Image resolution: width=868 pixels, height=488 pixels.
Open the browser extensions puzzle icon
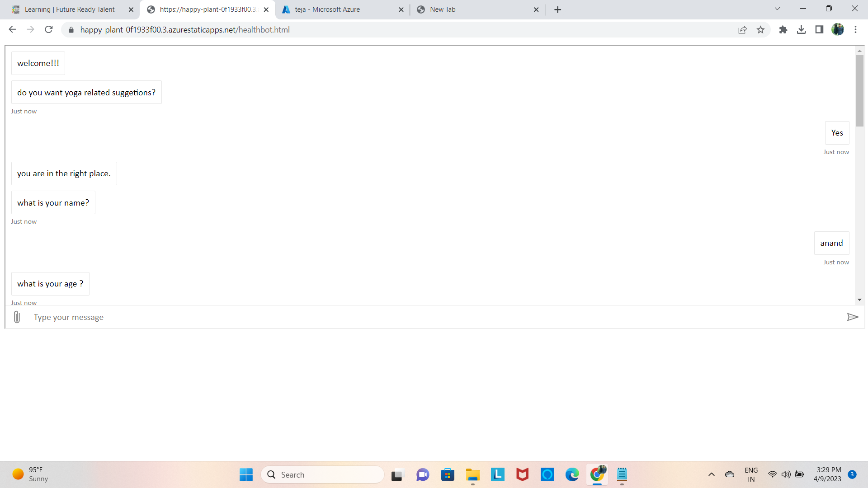click(783, 30)
